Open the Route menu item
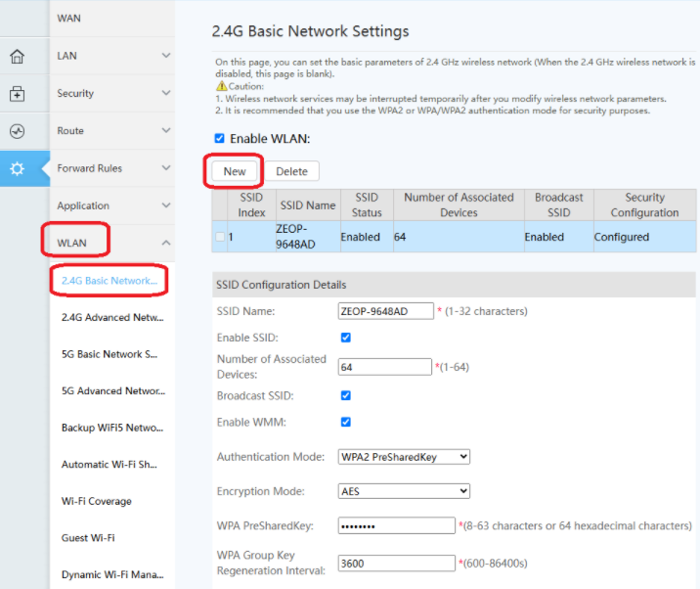Image resolution: width=700 pixels, height=589 pixels. [x=112, y=131]
